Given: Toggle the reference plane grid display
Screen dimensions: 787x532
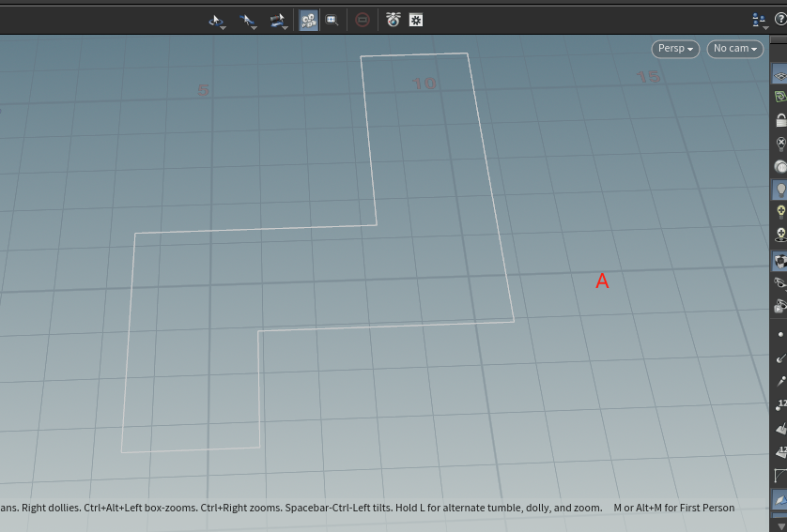Looking at the screenshot, I should pyautogui.click(x=779, y=74).
